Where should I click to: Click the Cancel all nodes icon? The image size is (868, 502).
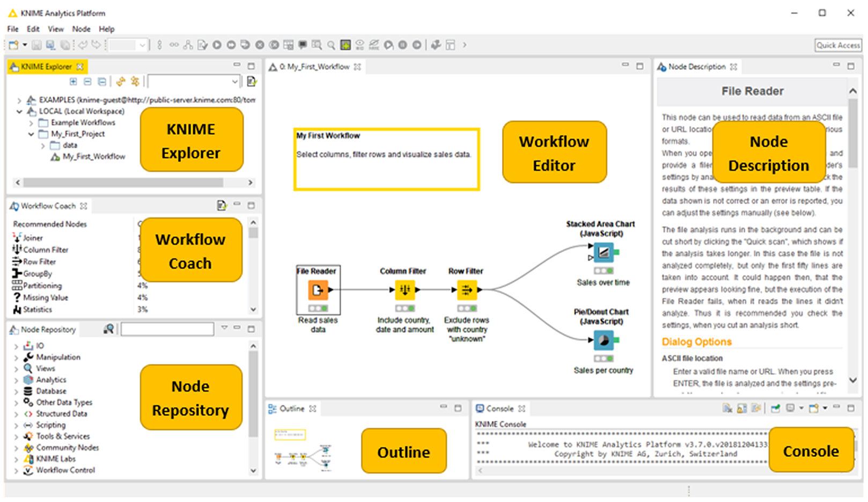coord(274,45)
